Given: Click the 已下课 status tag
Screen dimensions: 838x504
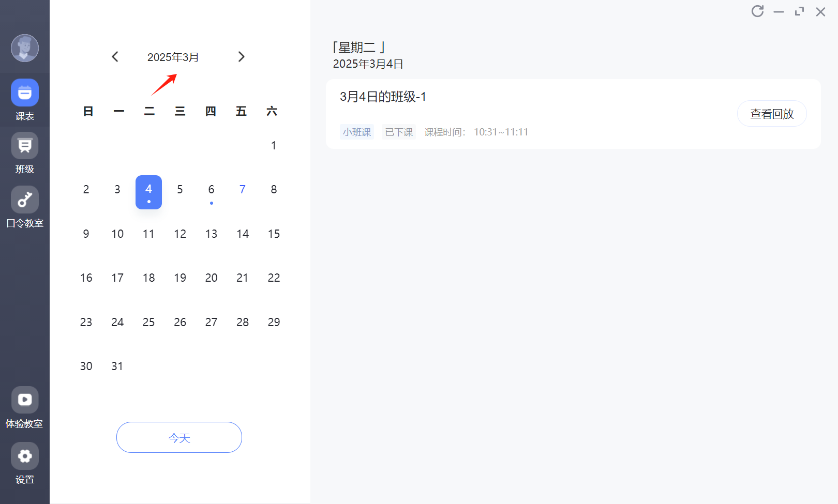Looking at the screenshot, I should tap(398, 132).
